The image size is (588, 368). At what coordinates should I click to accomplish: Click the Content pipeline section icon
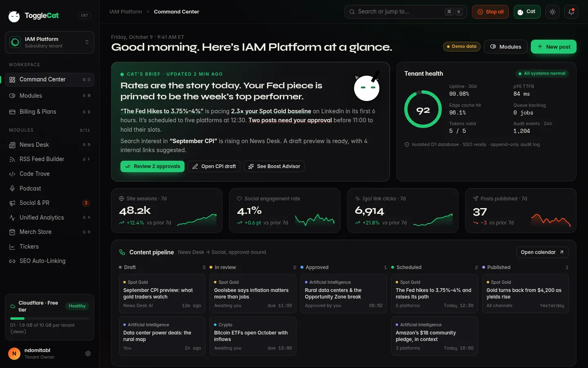pyautogui.click(x=122, y=252)
